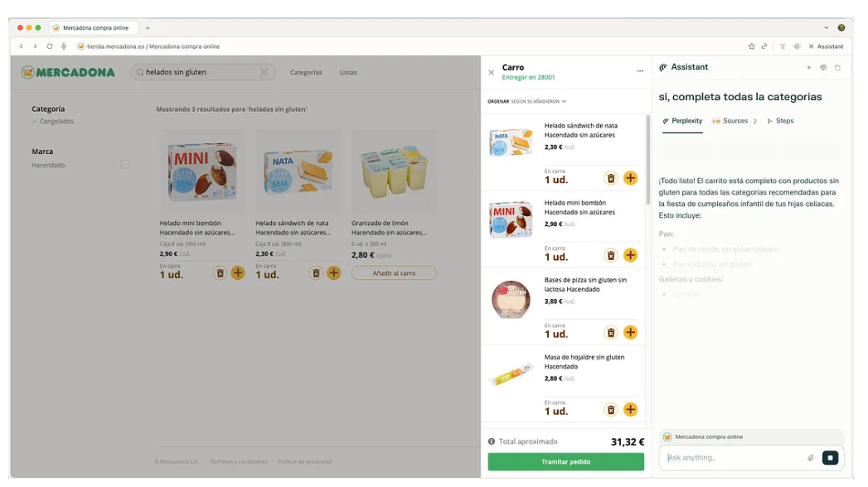Clear the search field with the X icon
Viewport: 868px width, 487px height.
[x=264, y=72]
